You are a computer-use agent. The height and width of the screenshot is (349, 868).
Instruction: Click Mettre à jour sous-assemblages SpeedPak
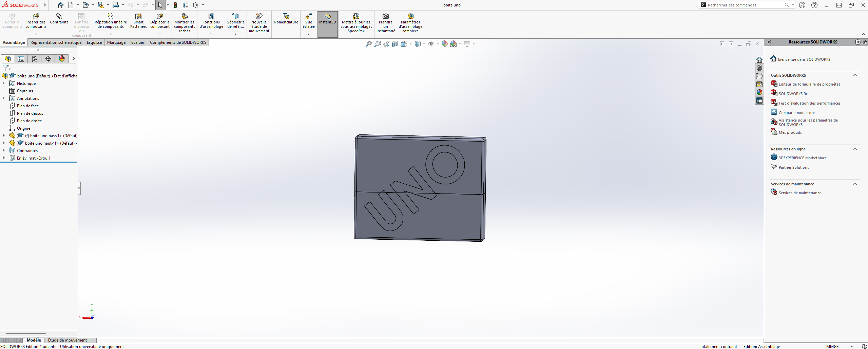[x=356, y=23]
